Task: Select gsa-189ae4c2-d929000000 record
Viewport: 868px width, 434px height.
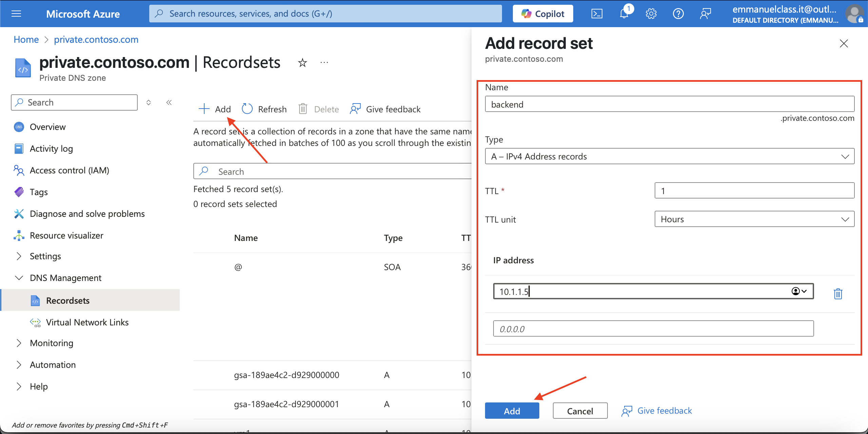Action: point(332,375)
